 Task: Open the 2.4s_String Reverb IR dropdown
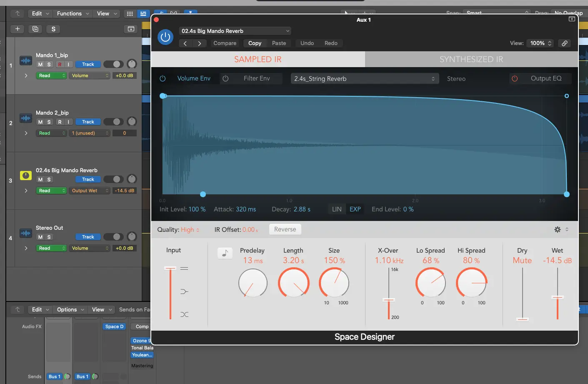(364, 79)
